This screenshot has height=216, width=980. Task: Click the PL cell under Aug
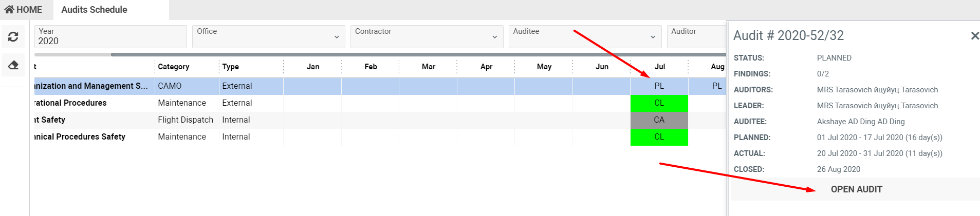point(716,86)
